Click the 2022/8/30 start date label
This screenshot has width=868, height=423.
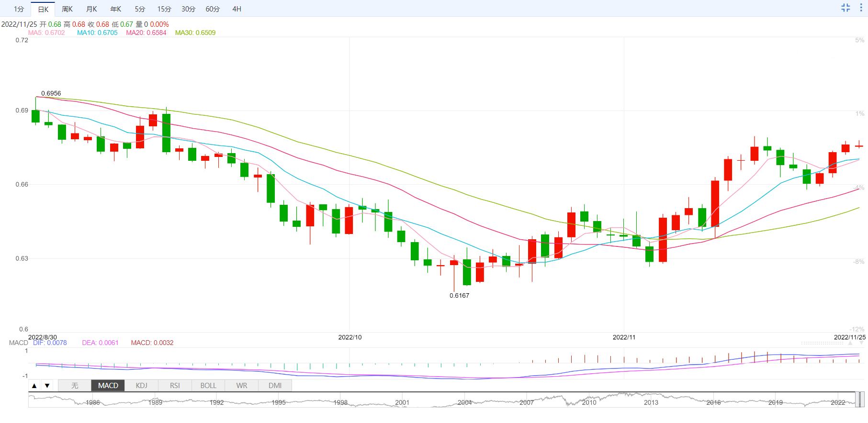[43, 337]
